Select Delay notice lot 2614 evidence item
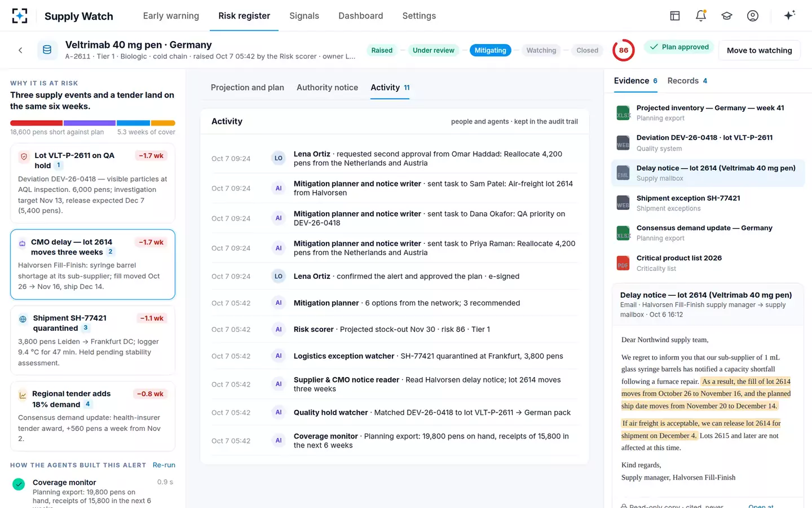Viewport: 812px width, 508px height. 708,173
